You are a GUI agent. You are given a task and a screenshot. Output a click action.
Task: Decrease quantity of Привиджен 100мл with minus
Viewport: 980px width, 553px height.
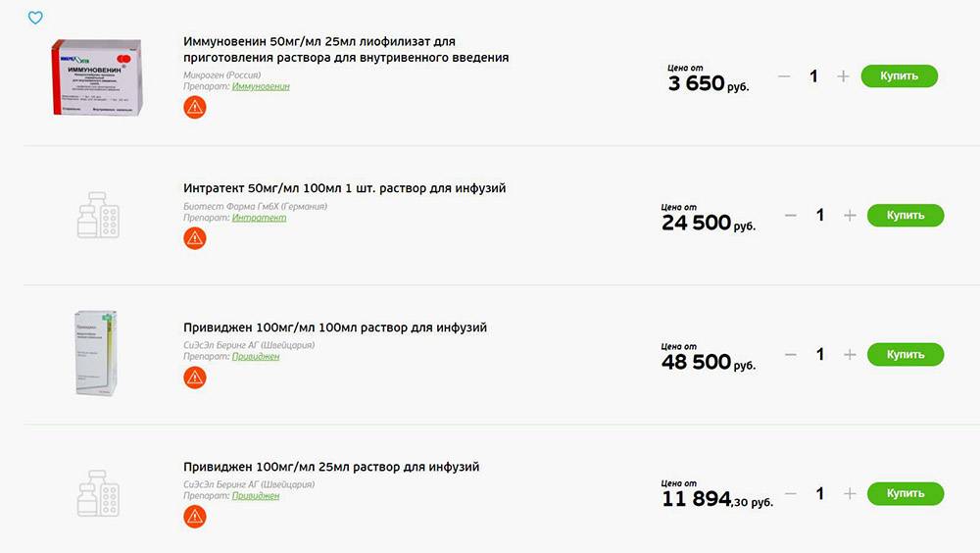click(x=791, y=355)
